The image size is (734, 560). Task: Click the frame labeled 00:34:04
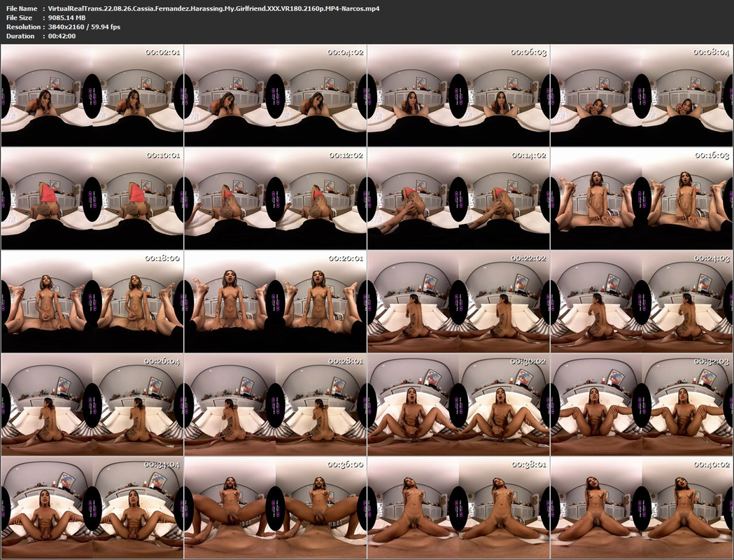tap(92, 507)
